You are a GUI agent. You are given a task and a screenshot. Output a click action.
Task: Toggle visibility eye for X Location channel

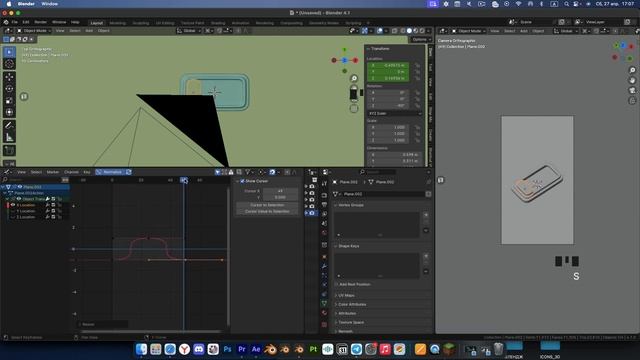pyautogui.click(x=13, y=205)
